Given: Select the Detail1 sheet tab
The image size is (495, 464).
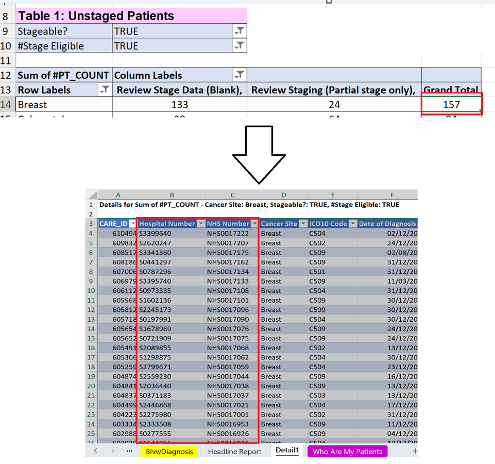Looking at the screenshot, I should [287, 450].
